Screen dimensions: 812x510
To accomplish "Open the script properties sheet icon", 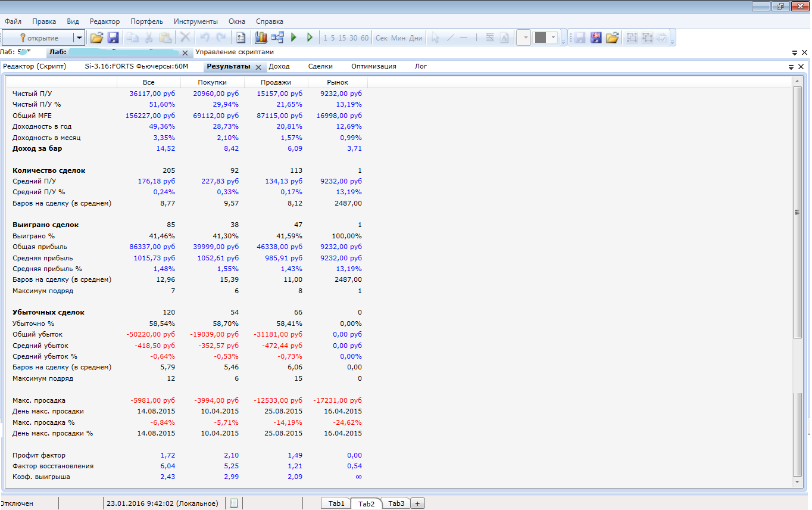I will (x=241, y=38).
